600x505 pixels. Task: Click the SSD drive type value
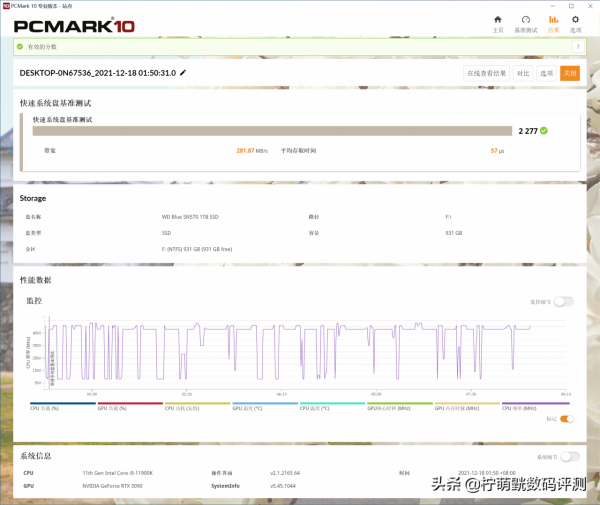166,233
